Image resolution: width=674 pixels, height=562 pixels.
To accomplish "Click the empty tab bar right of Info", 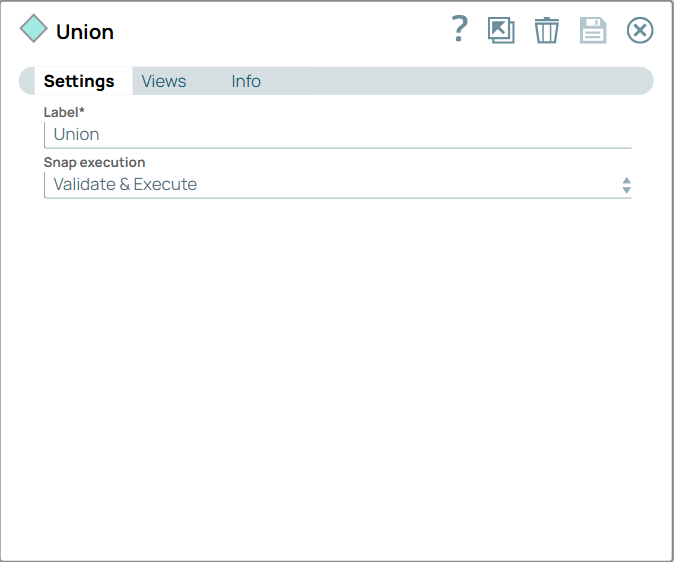I will point(460,81).
